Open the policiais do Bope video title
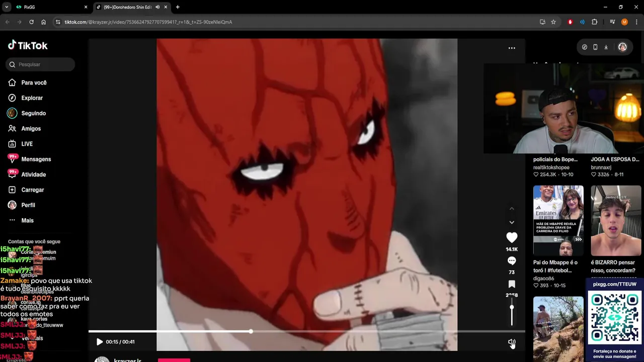644x362 pixels. click(555, 159)
